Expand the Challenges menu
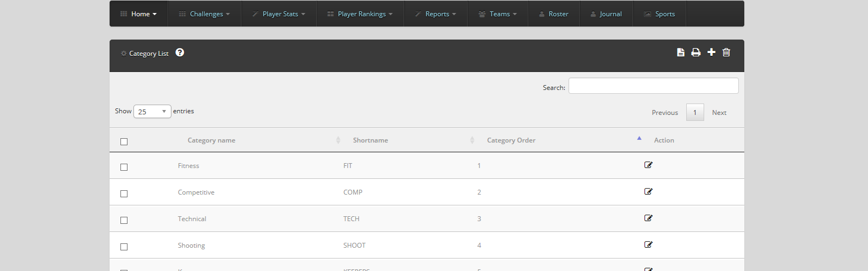 coord(205,14)
